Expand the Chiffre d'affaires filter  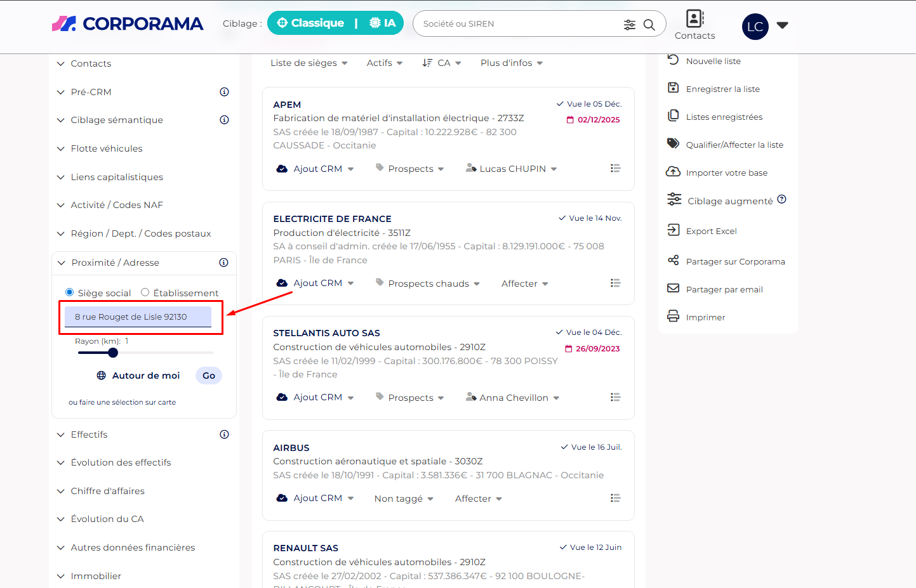pos(107,491)
